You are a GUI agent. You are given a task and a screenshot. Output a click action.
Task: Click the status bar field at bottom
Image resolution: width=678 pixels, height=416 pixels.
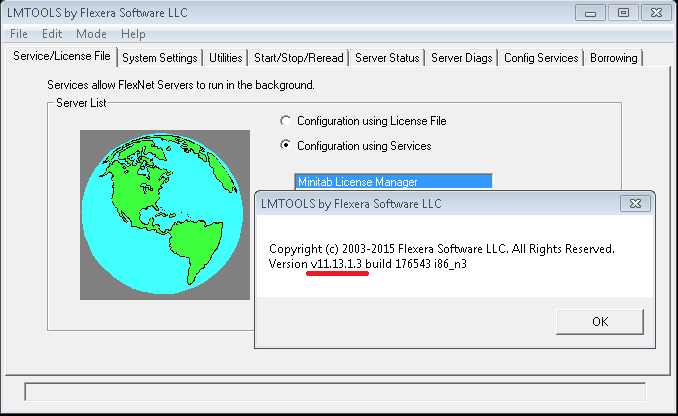pos(335,392)
